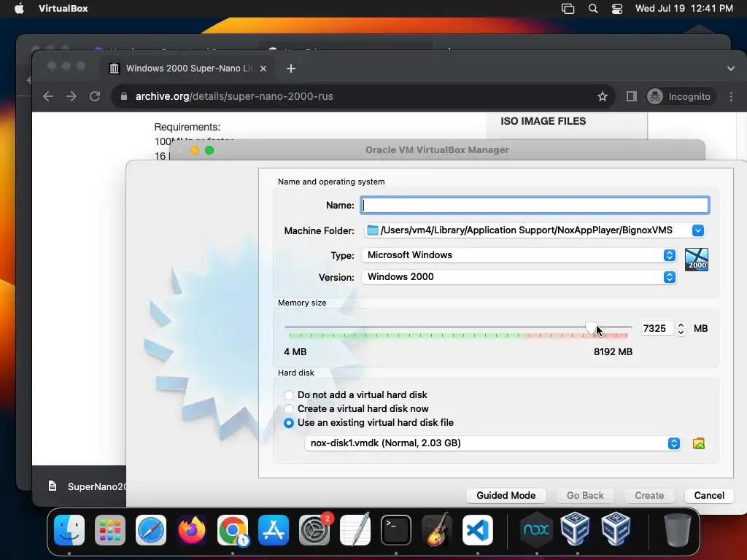Open TextEdit in the dock

355,529
